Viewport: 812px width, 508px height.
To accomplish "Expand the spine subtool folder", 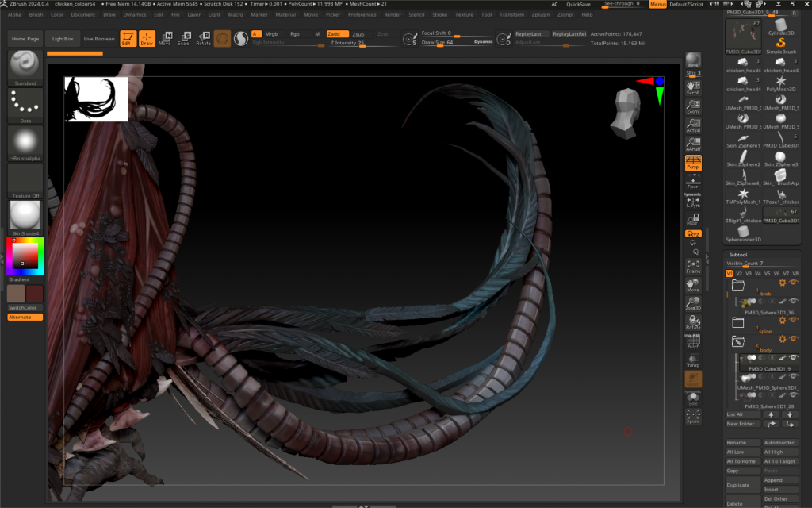I will click(x=738, y=322).
